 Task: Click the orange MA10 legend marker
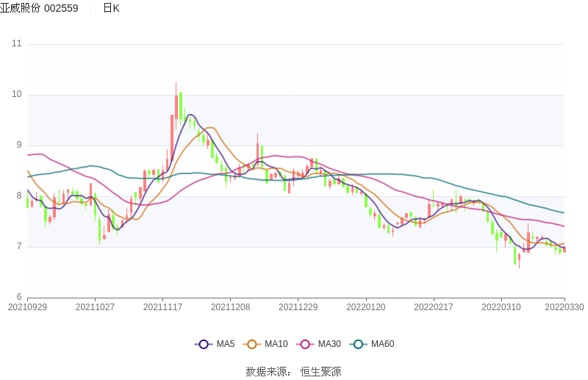click(x=252, y=344)
